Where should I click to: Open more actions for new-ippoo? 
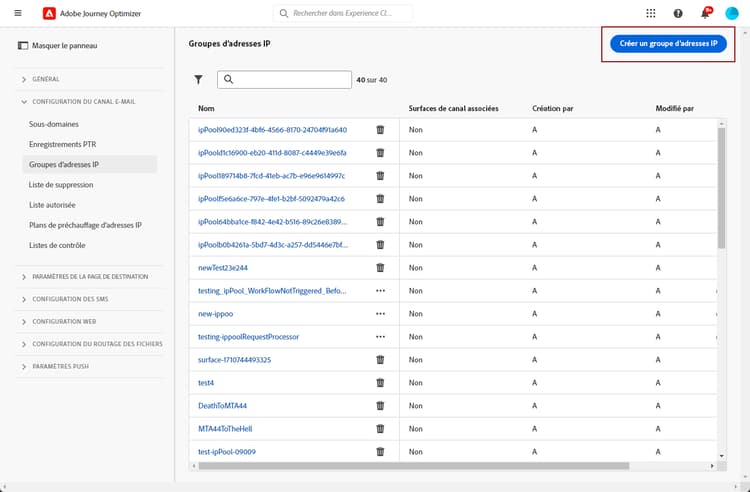380,313
